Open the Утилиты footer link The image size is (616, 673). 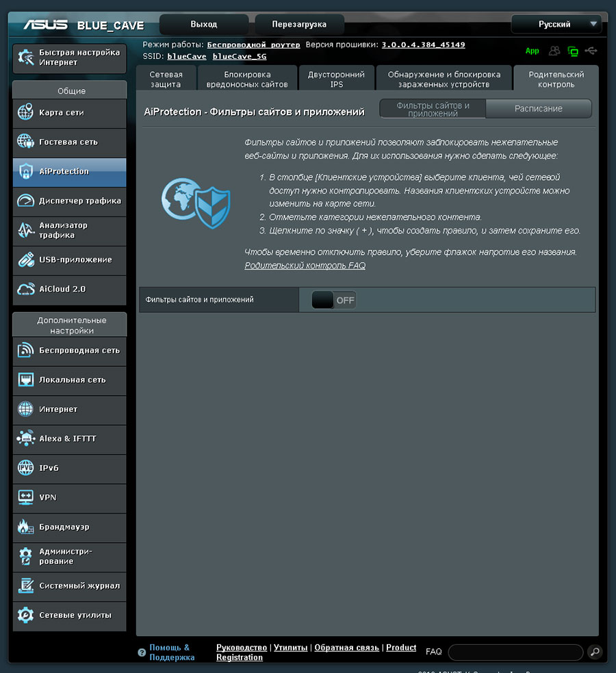pyautogui.click(x=290, y=647)
